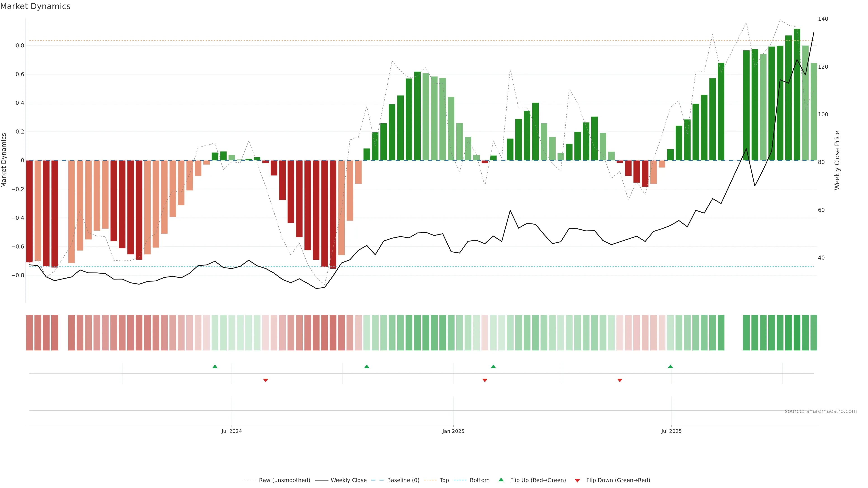Screen dimensions: 868x488
Task: Click the Market Dynamics chart title
Action: (35, 6)
